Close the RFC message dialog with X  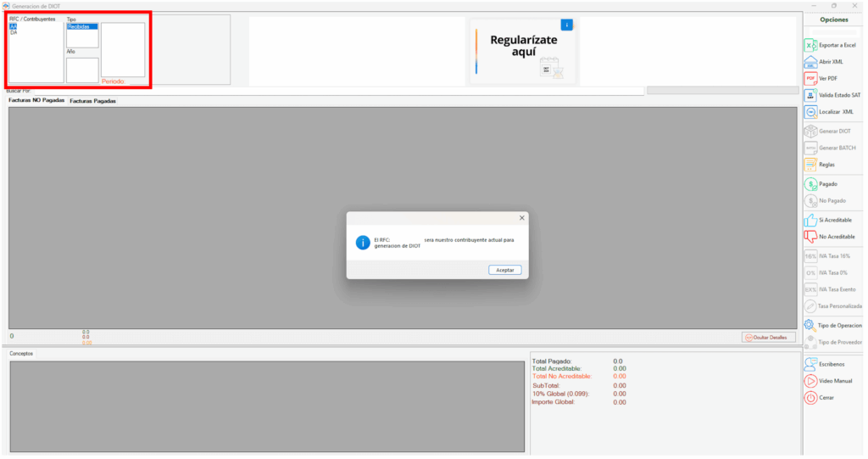[521, 218]
